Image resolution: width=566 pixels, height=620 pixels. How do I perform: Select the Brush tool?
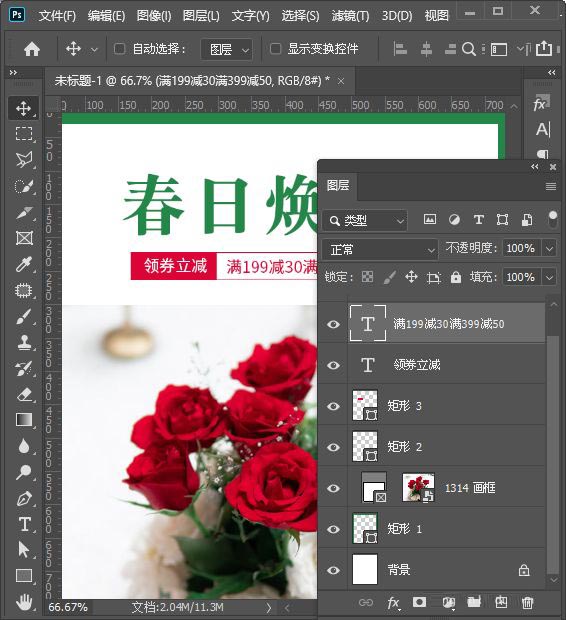tap(24, 316)
